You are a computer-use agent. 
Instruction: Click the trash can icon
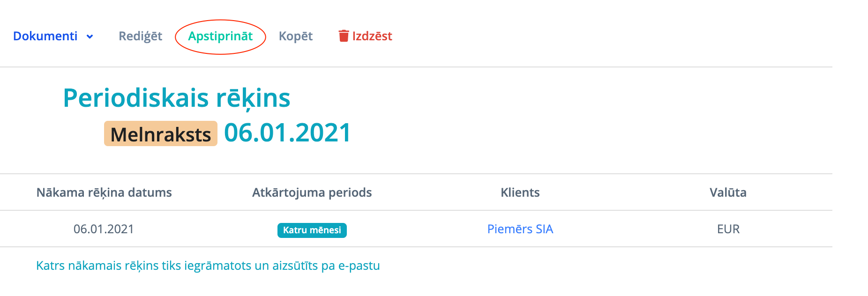click(344, 36)
